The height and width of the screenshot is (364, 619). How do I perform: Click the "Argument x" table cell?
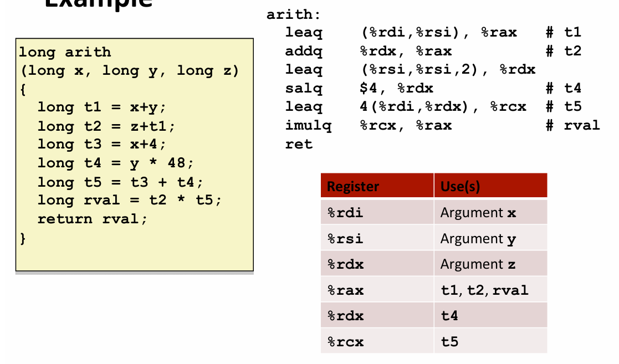(478, 213)
